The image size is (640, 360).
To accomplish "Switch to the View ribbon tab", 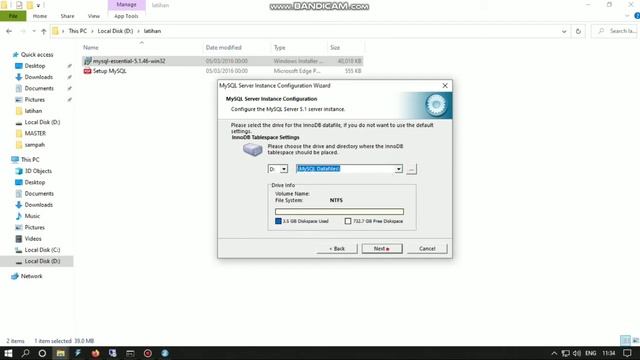I will [93, 16].
